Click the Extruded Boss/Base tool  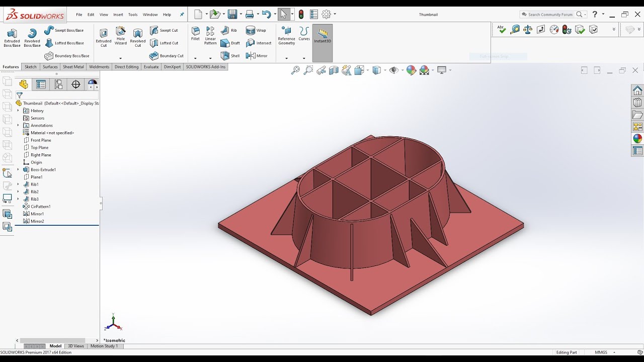pyautogui.click(x=12, y=38)
